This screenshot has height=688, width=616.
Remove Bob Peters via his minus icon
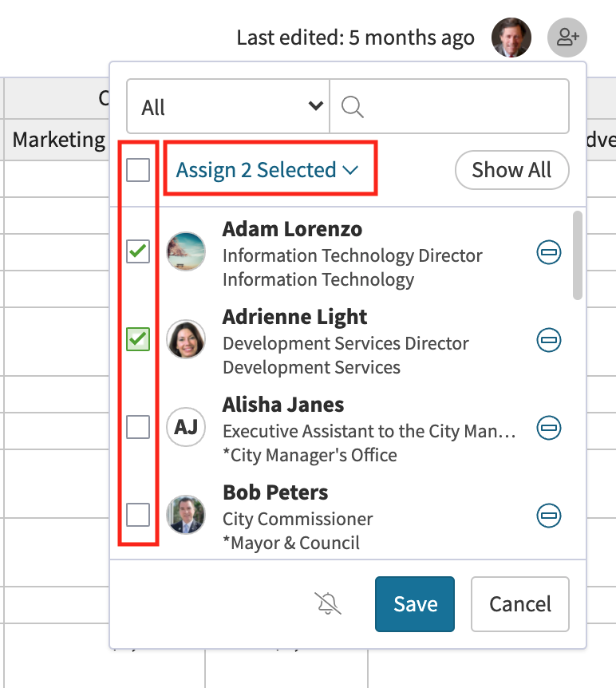pos(549,516)
